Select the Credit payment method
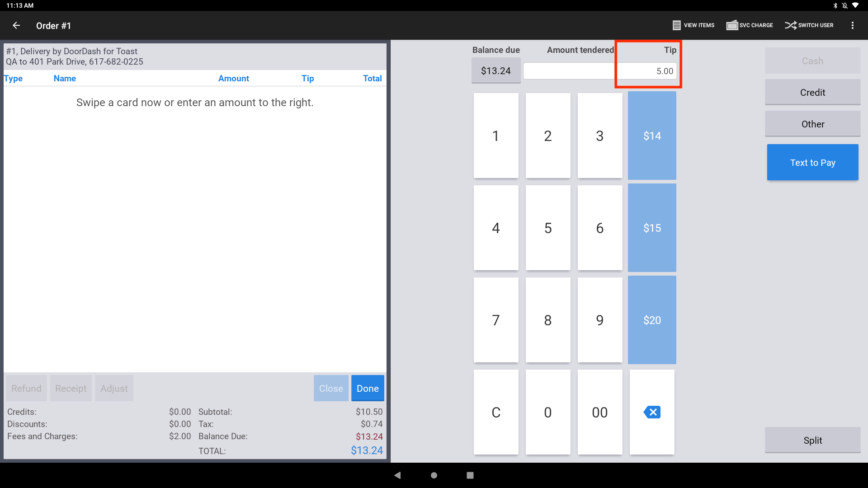 812,92
